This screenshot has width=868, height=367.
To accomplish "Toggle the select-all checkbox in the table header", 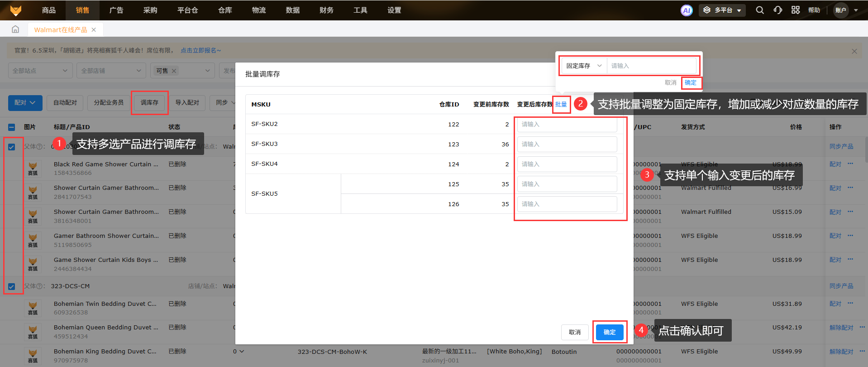I will [x=12, y=127].
